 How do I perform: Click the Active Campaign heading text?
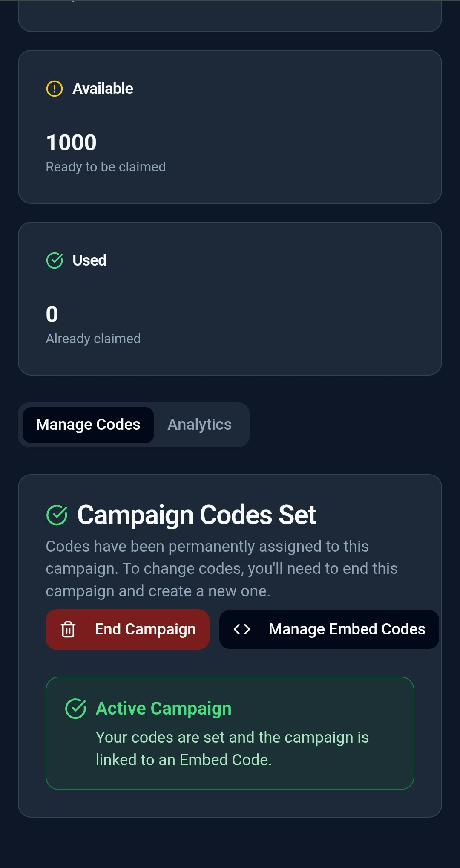pyautogui.click(x=164, y=709)
